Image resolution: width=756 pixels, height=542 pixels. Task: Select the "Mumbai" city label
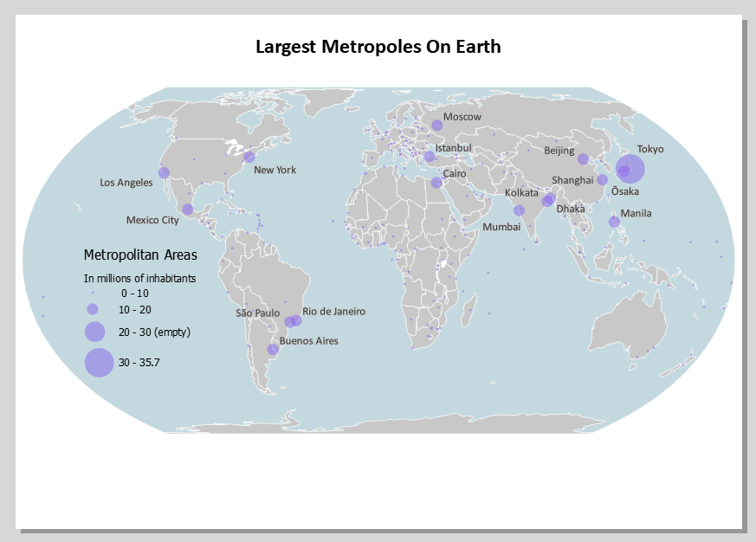pyautogui.click(x=501, y=227)
